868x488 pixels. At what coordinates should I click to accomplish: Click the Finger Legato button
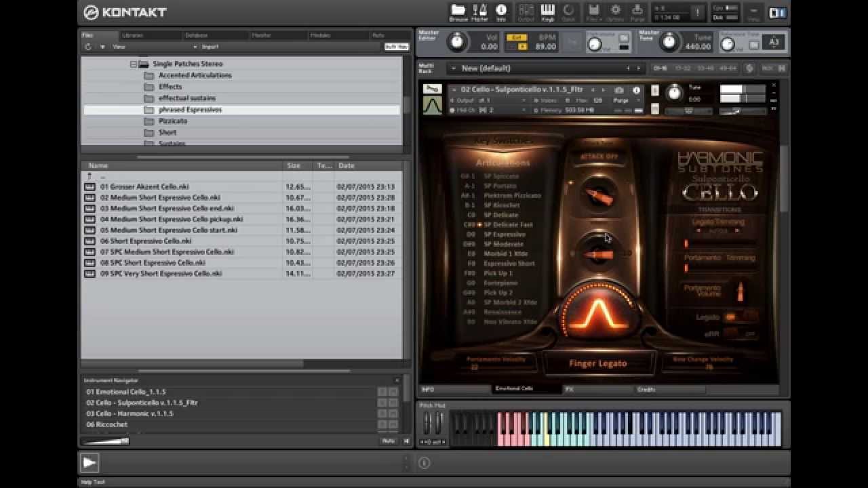pyautogui.click(x=597, y=363)
